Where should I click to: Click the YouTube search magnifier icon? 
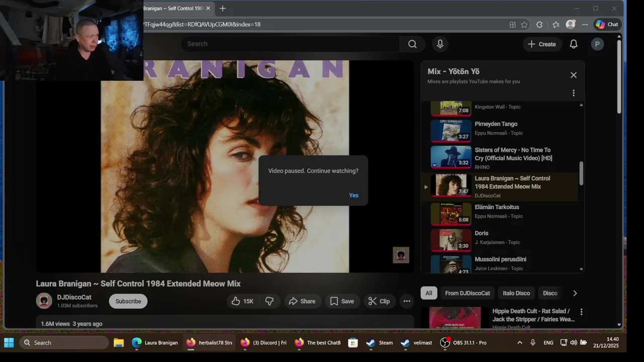(413, 44)
